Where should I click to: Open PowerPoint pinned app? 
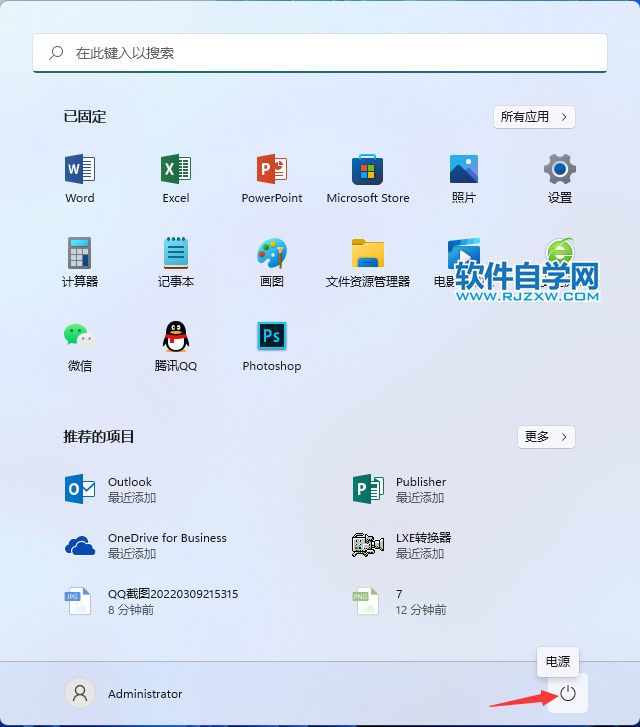(x=272, y=179)
